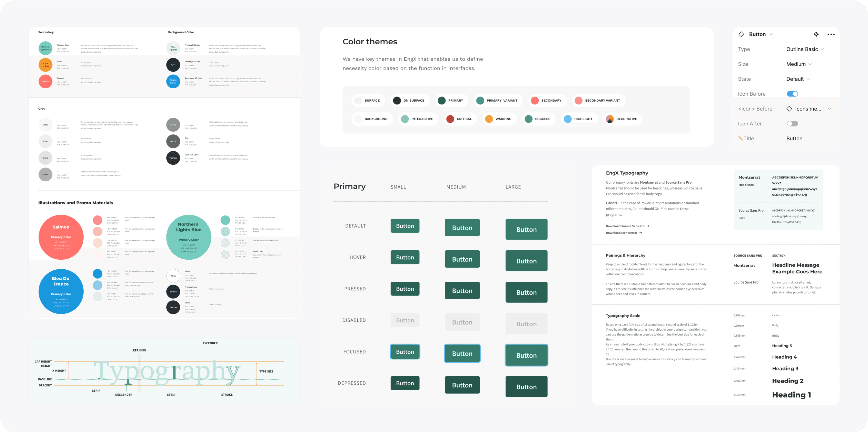The width and height of the screenshot is (868, 432).
Task: Enable the Icon After toggle
Action: tap(792, 124)
